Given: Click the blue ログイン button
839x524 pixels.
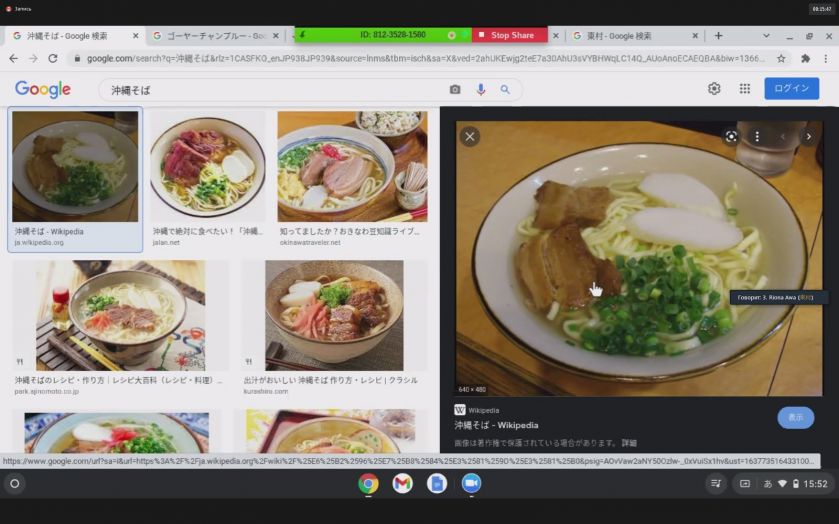Looking at the screenshot, I should click(x=791, y=89).
